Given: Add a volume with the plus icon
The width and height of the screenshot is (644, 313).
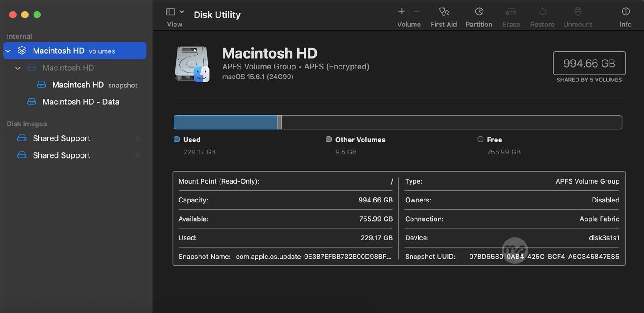Looking at the screenshot, I should [402, 11].
